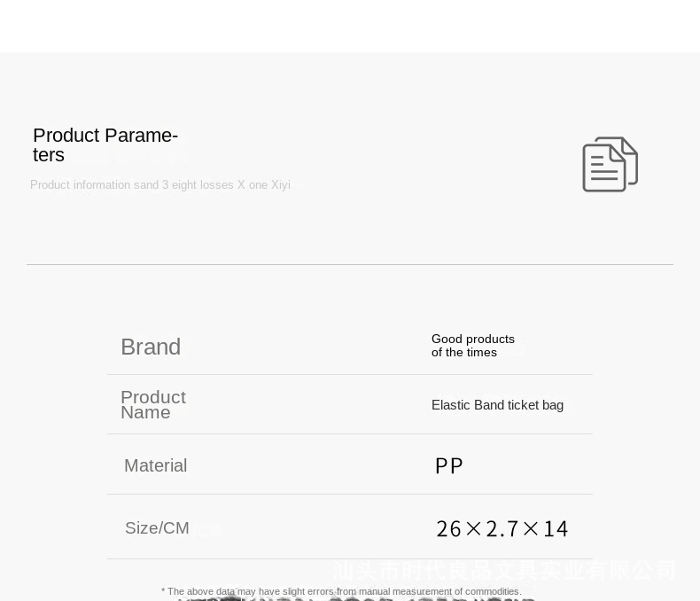The width and height of the screenshot is (700, 601).
Task: Click the separator line below Material row
Action: pos(349,494)
